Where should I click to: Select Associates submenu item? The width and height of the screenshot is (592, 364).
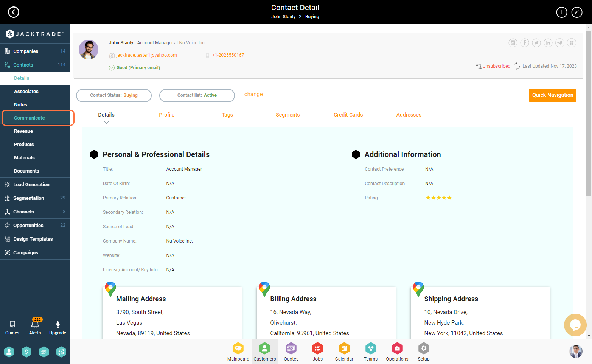[35, 91]
